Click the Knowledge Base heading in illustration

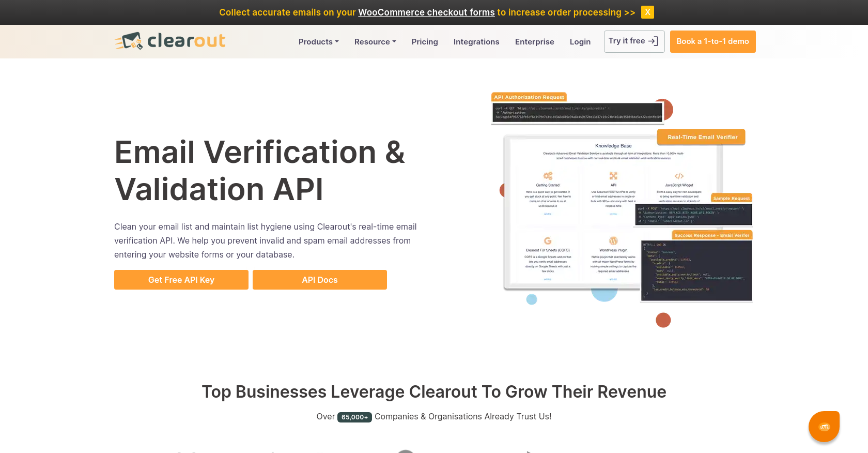pos(613,146)
